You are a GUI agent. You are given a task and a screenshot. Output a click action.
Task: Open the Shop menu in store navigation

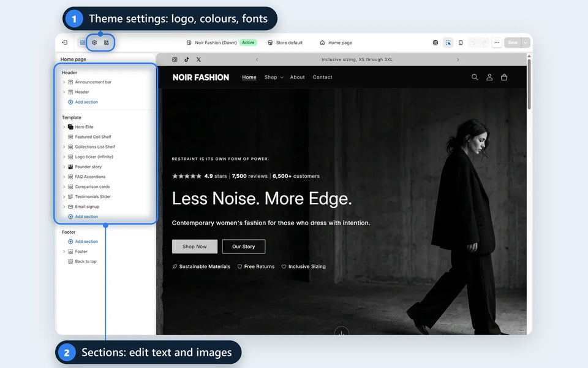pyautogui.click(x=274, y=77)
